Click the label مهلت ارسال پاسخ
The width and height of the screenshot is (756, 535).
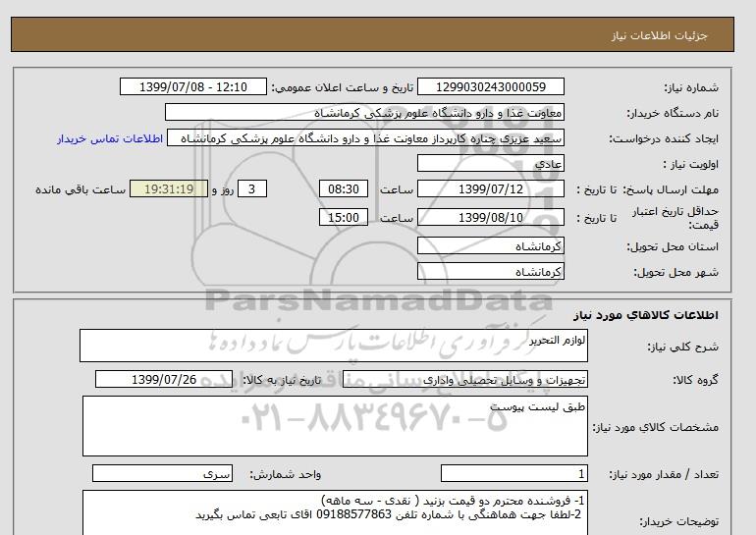672,189
